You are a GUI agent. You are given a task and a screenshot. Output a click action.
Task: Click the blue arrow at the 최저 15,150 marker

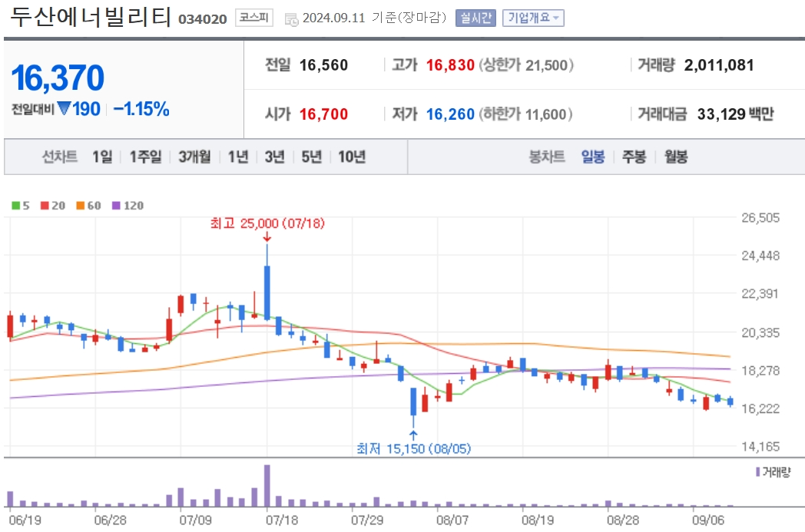pyautogui.click(x=413, y=435)
